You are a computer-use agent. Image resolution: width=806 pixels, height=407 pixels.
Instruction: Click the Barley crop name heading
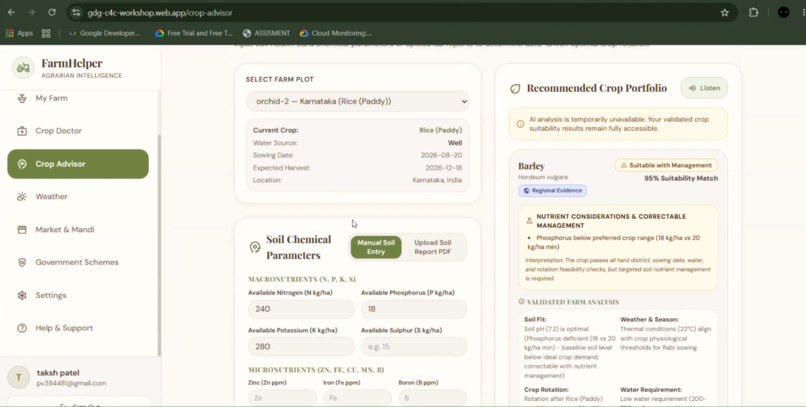point(532,166)
